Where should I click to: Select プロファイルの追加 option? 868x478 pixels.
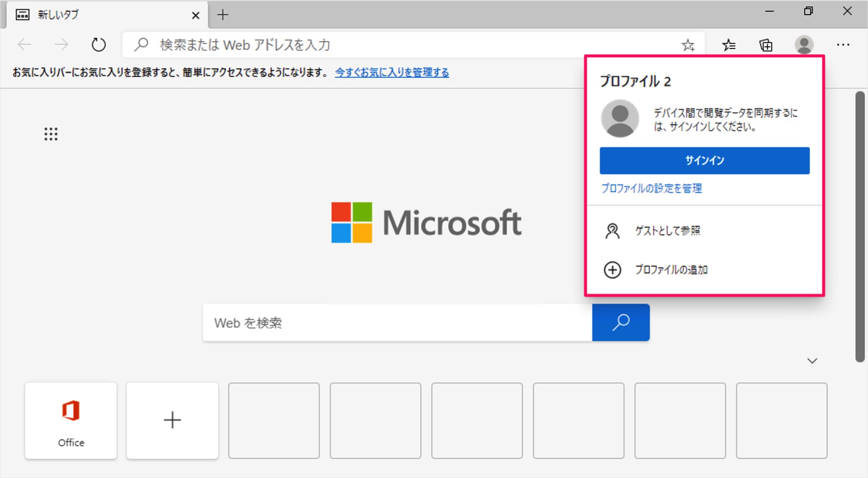click(x=672, y=270)
